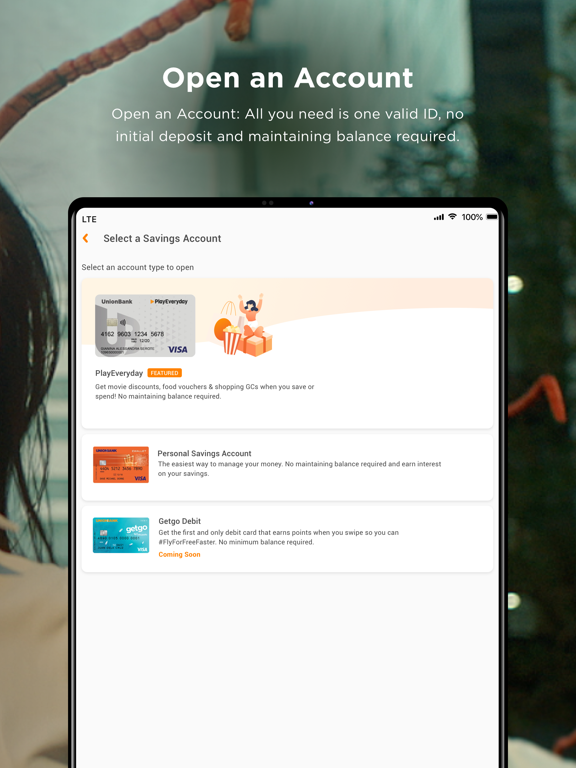The height and width of the screenshot is (768, 576).
Task: Click the 100% battery percentage text
Action: tap(472, 217)
